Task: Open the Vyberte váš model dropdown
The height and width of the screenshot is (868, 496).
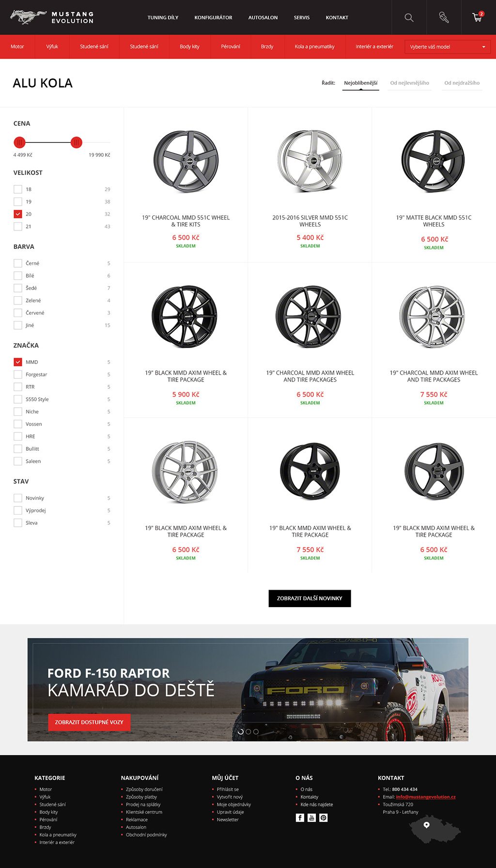Action: [448, 47]
